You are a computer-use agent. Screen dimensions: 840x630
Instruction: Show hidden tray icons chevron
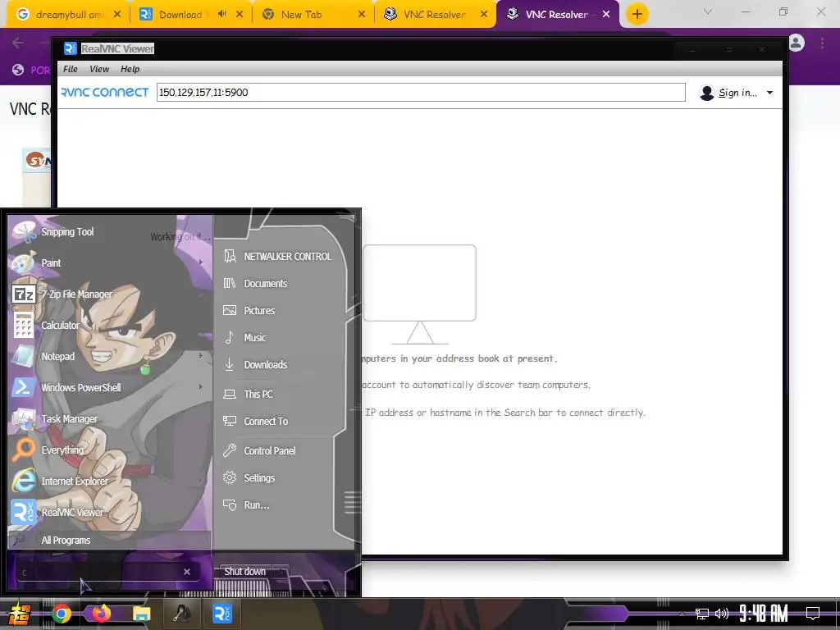point(682,614)
